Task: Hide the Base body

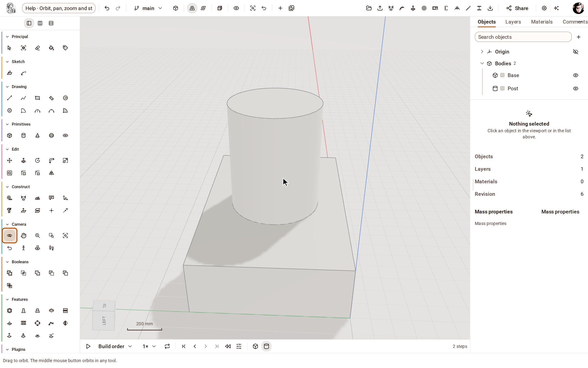Action: 576,75
